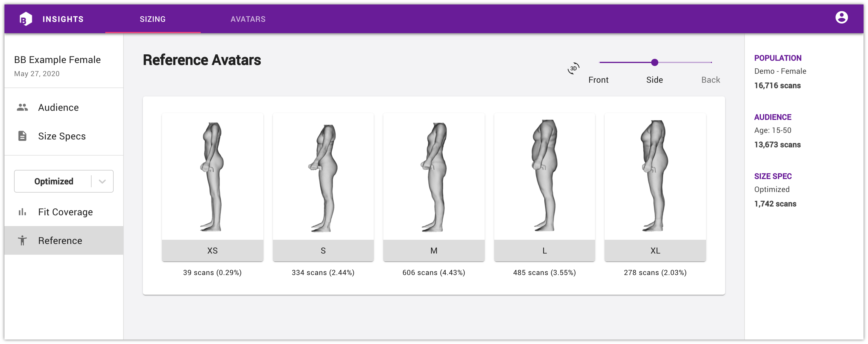Click the 'Reference Avatars' heading
Image resolution: width=868 pixels, height=344 pixels.
click(202, 60)
